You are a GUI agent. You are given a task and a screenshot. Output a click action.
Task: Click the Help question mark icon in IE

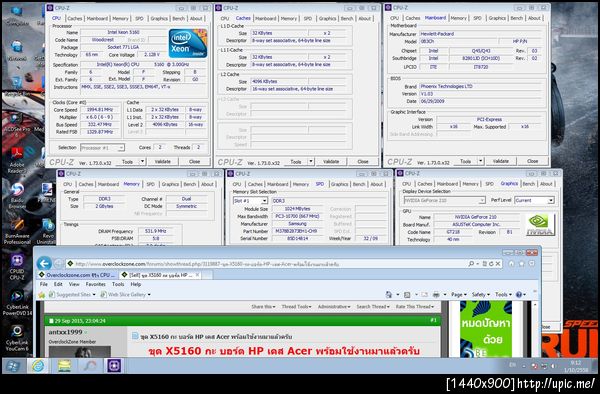click(x=519, y=295)
